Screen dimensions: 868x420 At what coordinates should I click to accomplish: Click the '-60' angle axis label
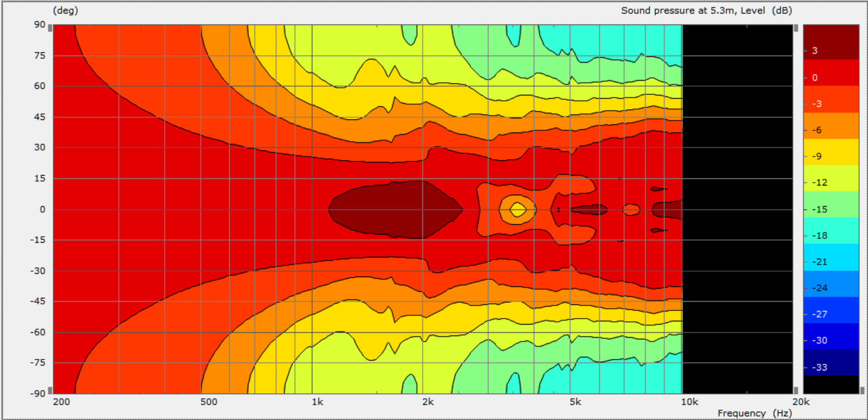[x=38, y=333]
